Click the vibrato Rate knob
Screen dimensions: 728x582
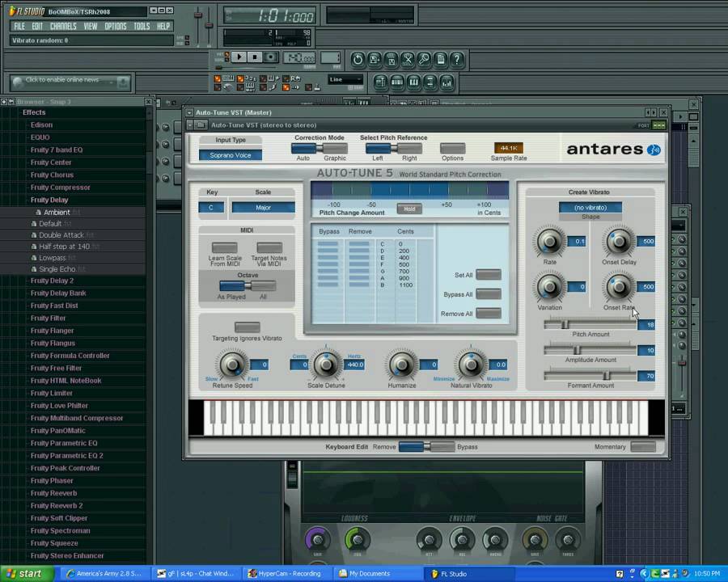550,242
